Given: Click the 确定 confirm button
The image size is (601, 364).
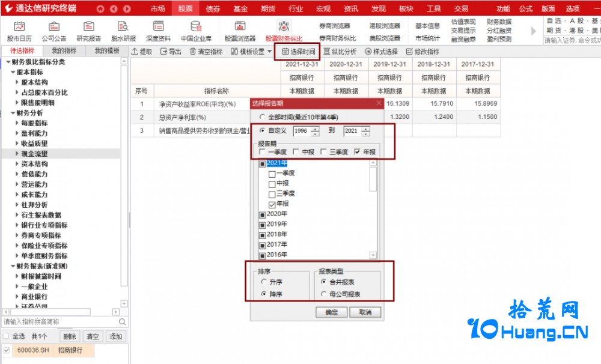Looking at the screenshot, I should click(x=332, y=312).
